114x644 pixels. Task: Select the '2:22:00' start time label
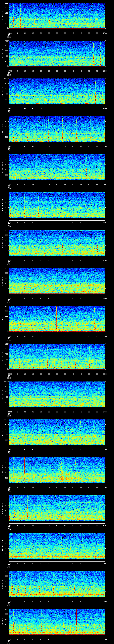(9, 260)
